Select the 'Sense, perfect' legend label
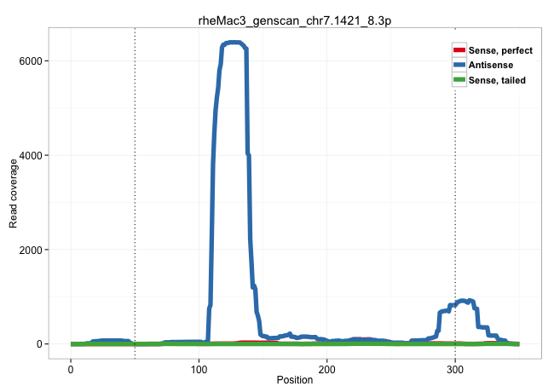The height and width of the screenshot is (392, 554). pos(499,50)
